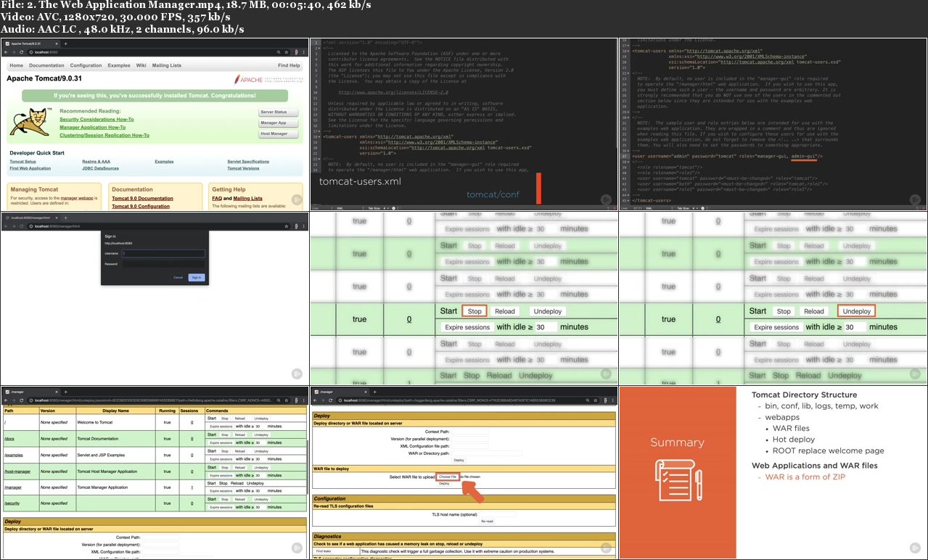928x560 pixels.
Task: Click the Host Manager button
Action: pos(279,133)
